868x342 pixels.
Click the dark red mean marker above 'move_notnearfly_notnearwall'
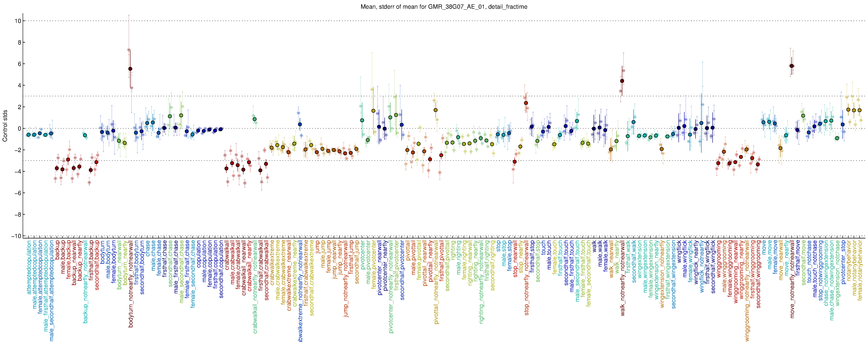click(x=792, y=66)
